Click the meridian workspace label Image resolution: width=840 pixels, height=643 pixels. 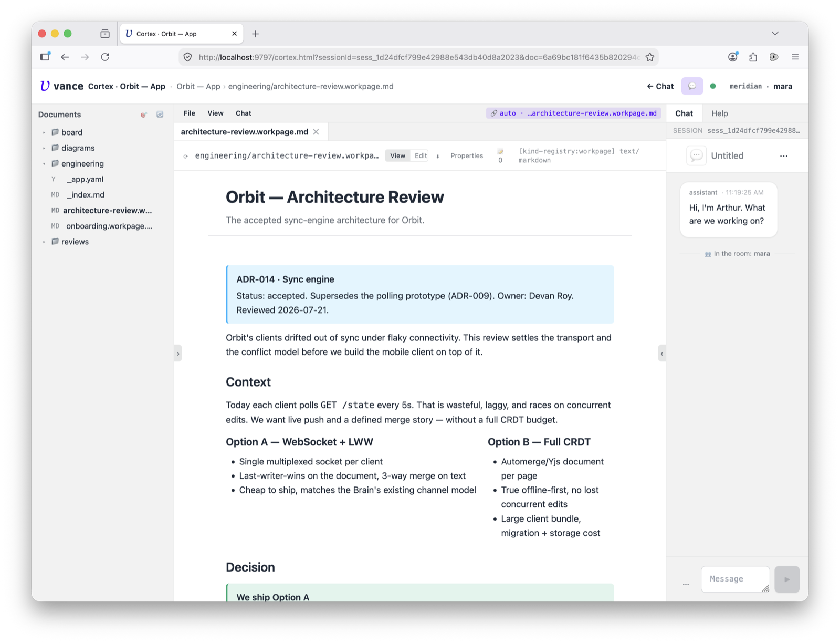(x=745, y=86)
